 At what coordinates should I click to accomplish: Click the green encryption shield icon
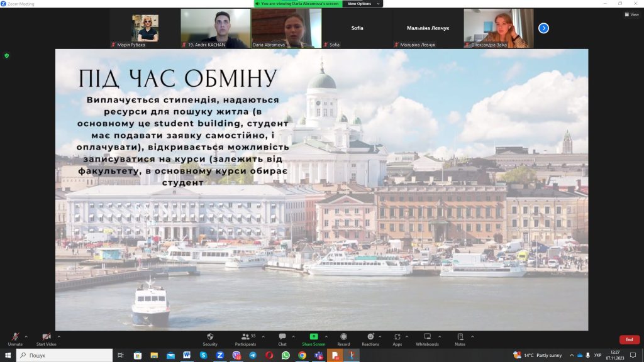pos(7,55)
